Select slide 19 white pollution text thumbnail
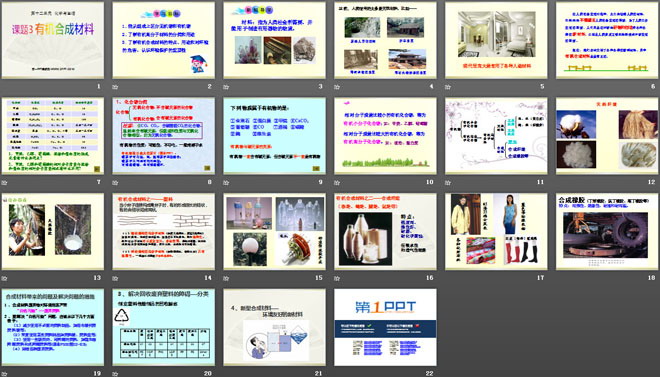The image size is (660, 377). tap(53, 327)
